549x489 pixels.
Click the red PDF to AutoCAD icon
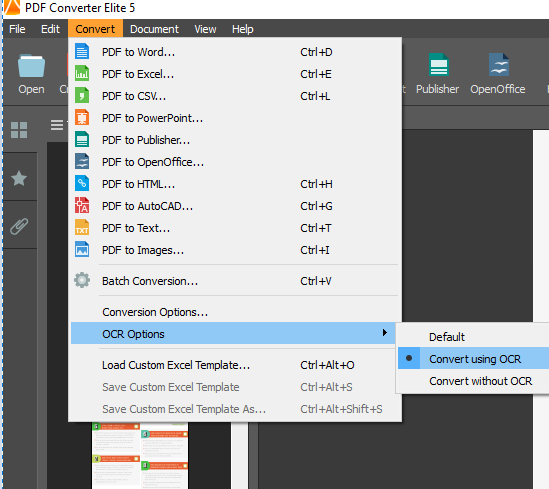[x=82, y=205]
